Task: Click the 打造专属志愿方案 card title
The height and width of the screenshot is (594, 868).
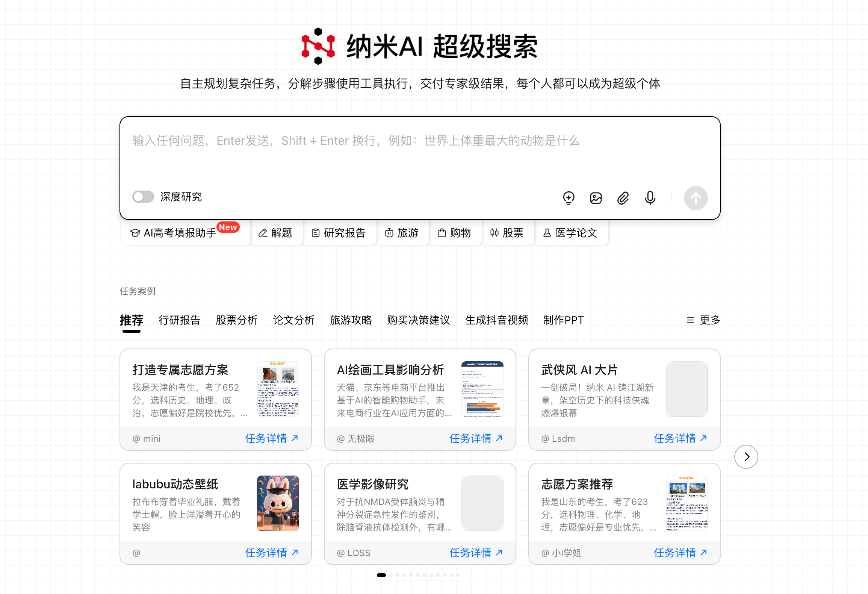Action: tap(180, 370)
